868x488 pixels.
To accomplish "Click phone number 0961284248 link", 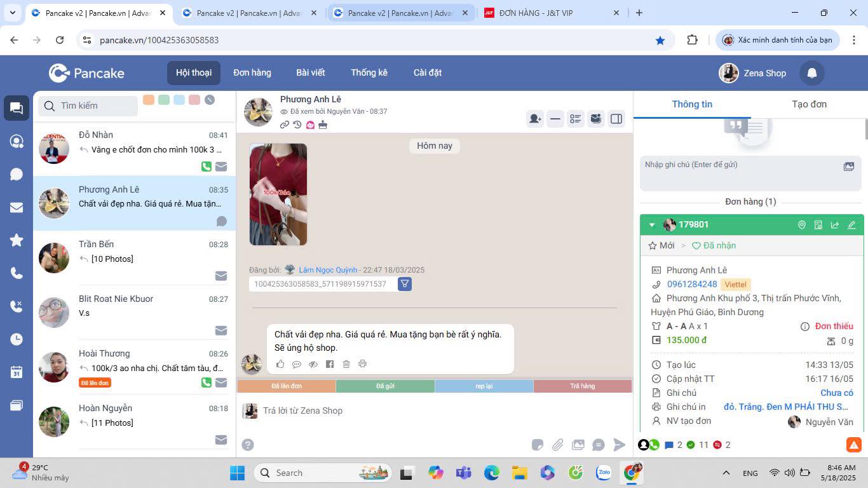I will [x=692, y=284].
